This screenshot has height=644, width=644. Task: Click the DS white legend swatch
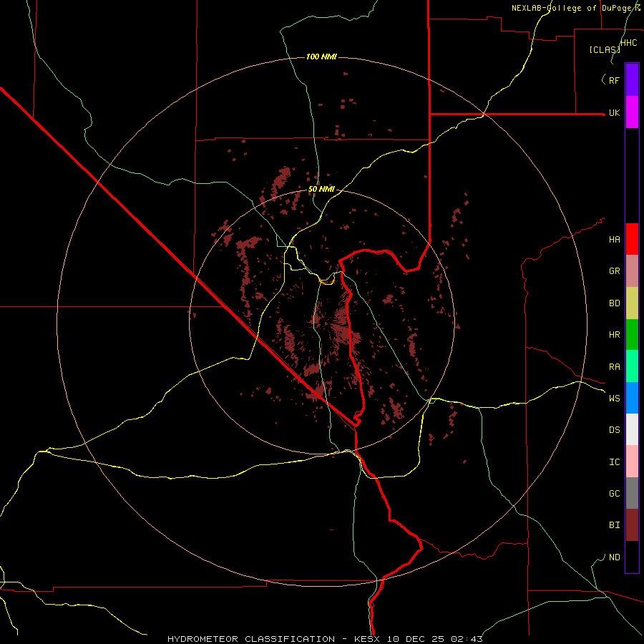tap(632, 429)
